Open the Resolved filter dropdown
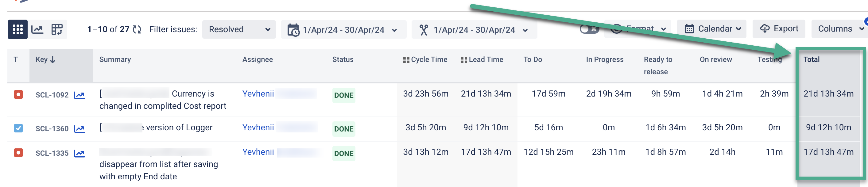Viewport: 868px width, 187px height. point(239,29)
